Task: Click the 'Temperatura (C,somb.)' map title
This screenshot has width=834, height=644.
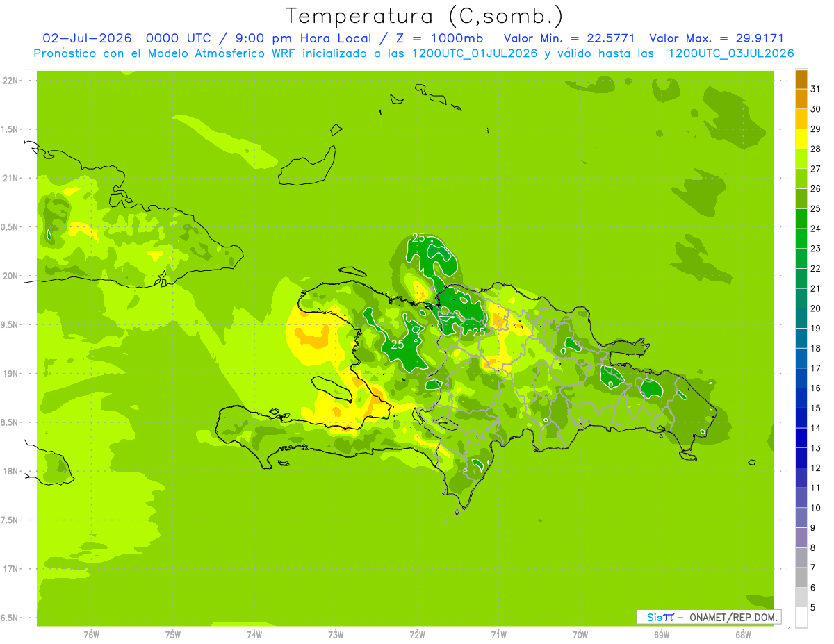Action: 425,16
